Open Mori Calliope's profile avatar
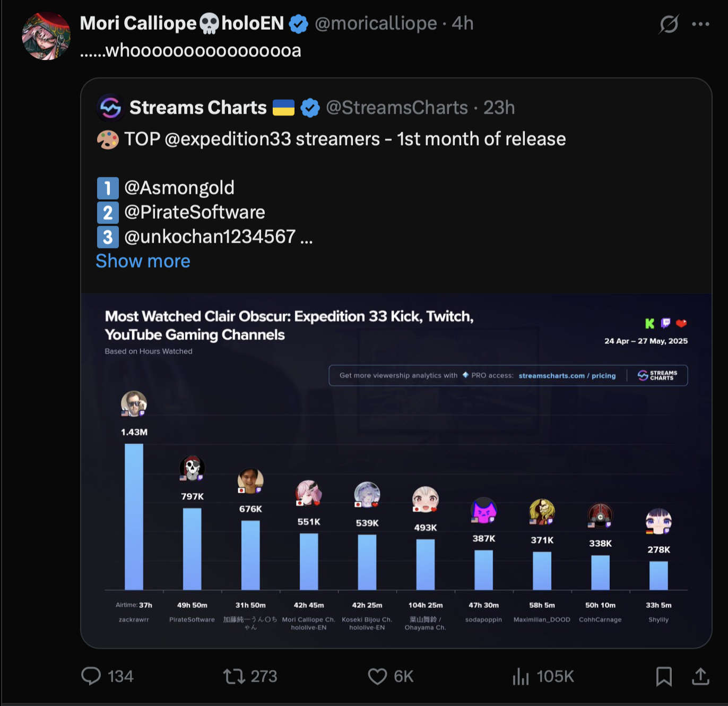The width and height of the screenshot is (728, 706). click(x=46, y=36)
